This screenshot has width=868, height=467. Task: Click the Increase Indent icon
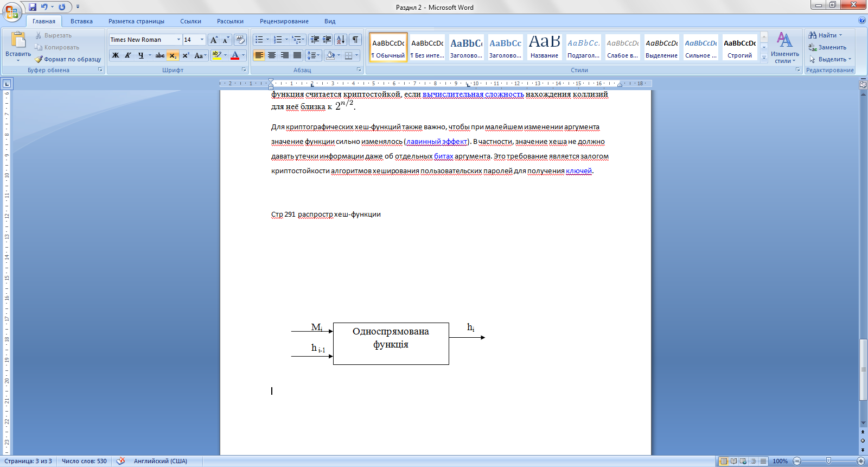pos(327,40)
